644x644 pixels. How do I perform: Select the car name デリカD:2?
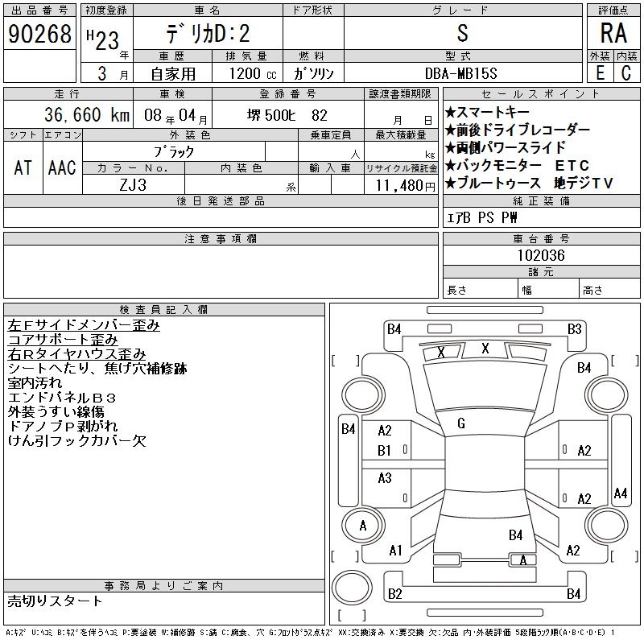208,34
